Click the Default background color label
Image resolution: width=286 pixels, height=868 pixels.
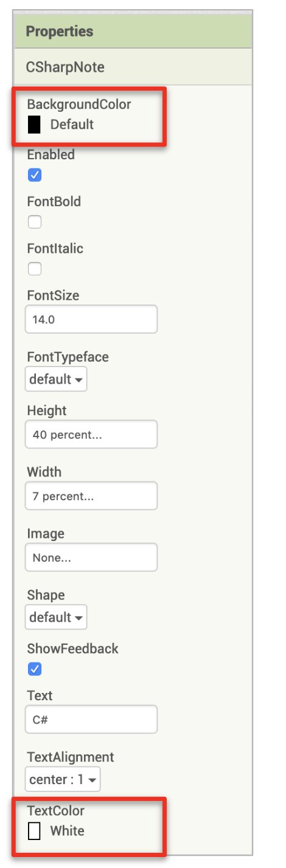coord(72,125)
